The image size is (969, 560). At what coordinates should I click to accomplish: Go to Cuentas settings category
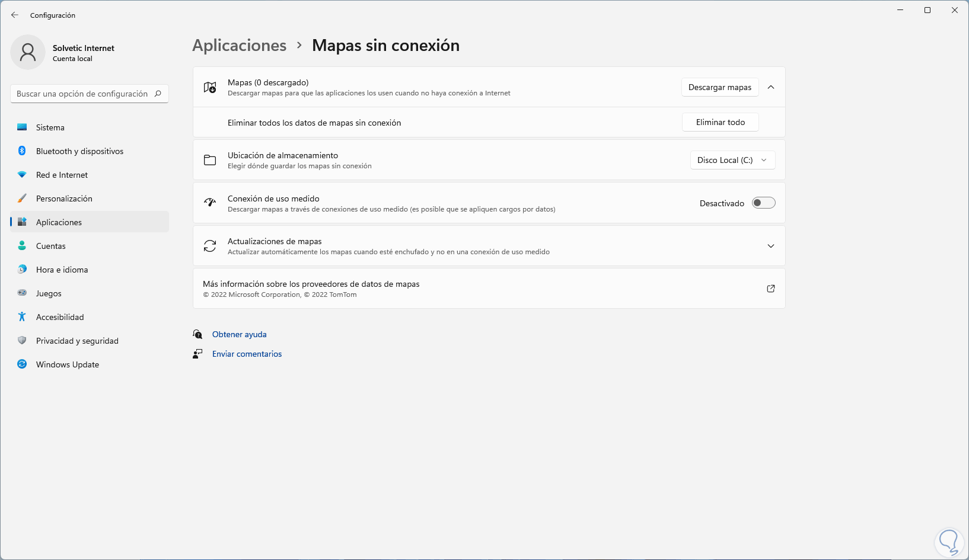51,246
